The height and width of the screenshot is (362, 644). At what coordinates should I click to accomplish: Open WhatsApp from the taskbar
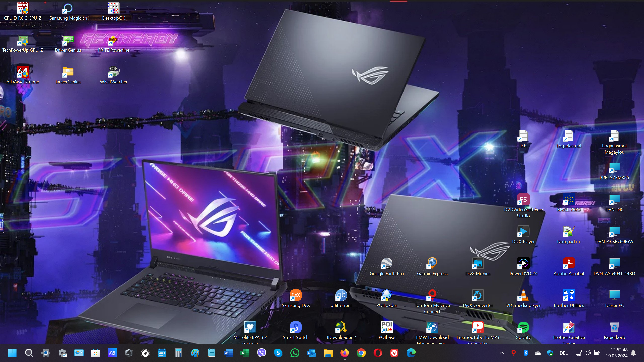coord(295,353)
